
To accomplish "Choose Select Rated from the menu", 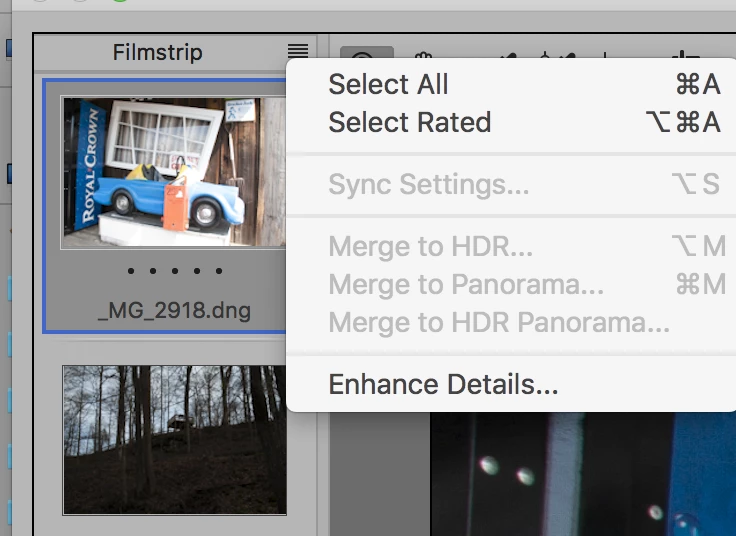I will point(512,123).
